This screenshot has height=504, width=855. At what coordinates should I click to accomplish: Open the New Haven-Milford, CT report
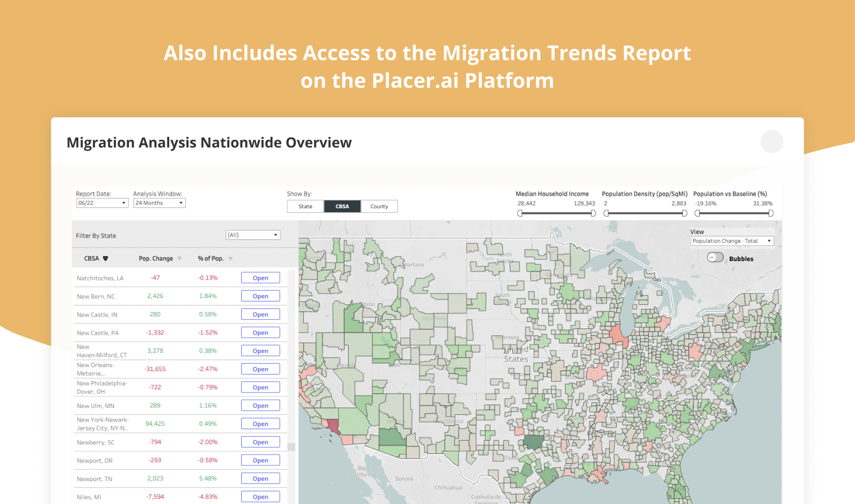(261, 351)
